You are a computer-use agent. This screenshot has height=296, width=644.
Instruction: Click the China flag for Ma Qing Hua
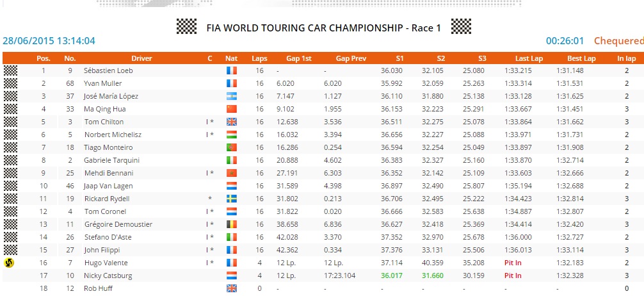click(231, 109)
